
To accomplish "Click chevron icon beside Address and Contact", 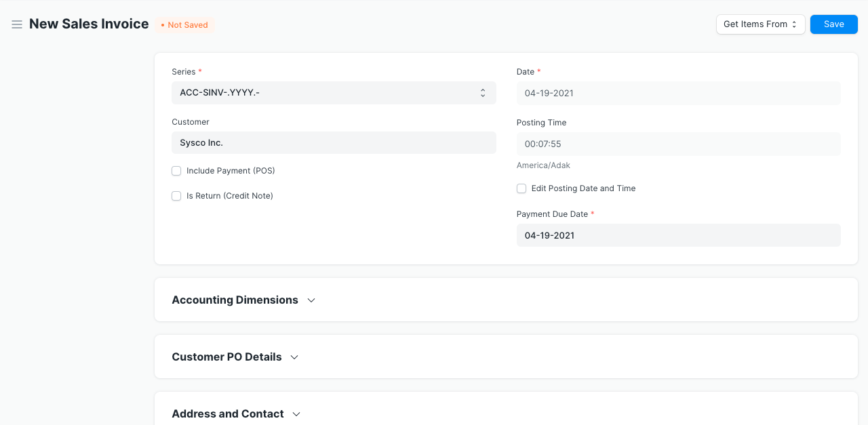I will [296, 414].
